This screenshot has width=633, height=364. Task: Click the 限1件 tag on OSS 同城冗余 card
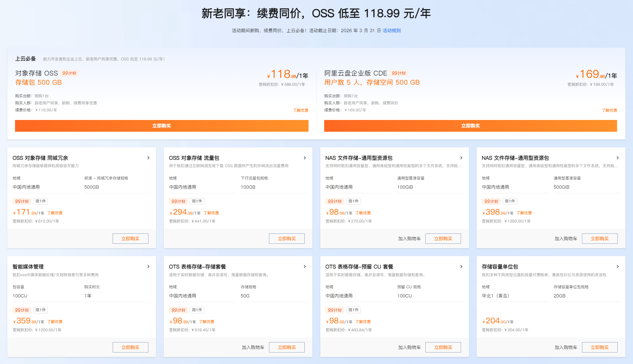(41, 201)
